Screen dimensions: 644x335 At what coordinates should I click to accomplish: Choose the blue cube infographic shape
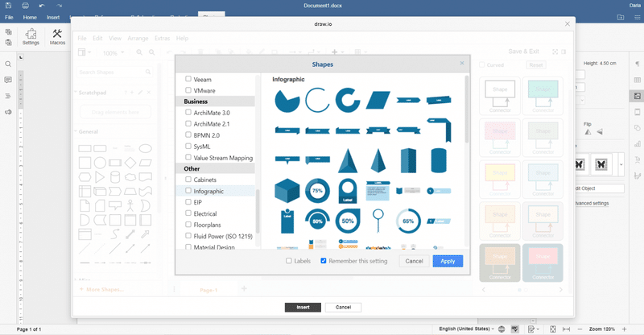(x=287, y=191)
